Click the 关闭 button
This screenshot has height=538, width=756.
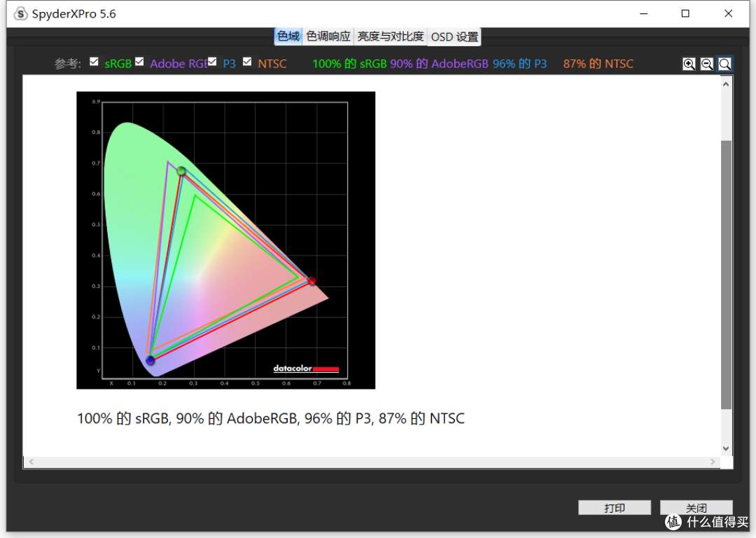(696, 508)
